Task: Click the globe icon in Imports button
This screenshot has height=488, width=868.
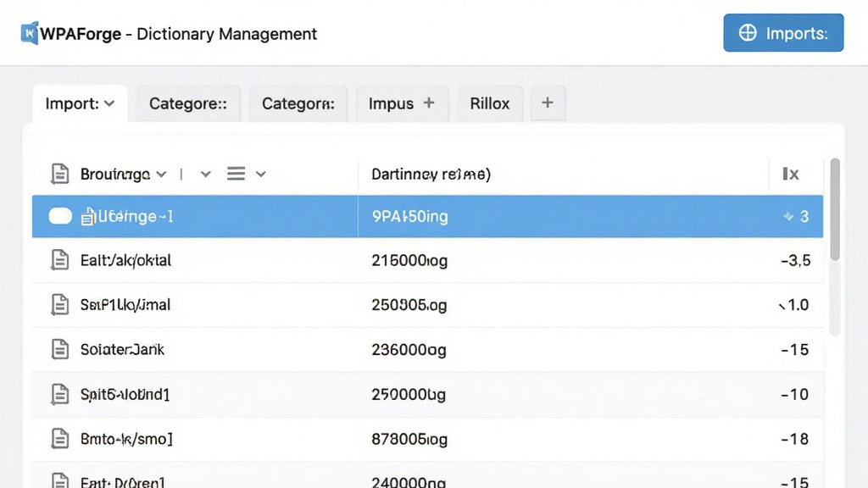Action: pyautogui.click(x=748, y=33)
